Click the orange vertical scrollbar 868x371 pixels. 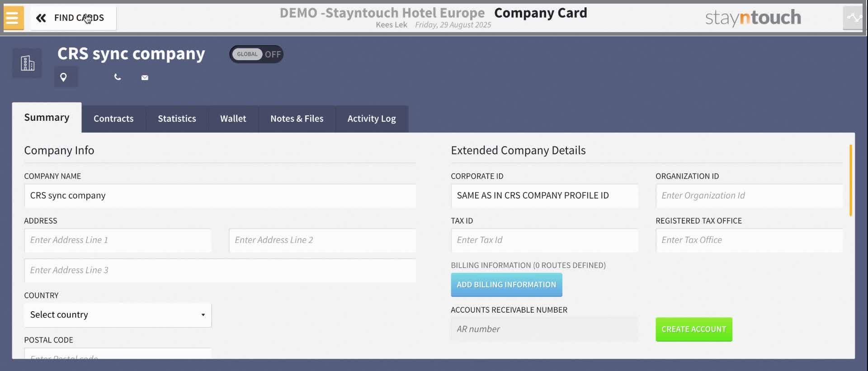coord(850,180)
